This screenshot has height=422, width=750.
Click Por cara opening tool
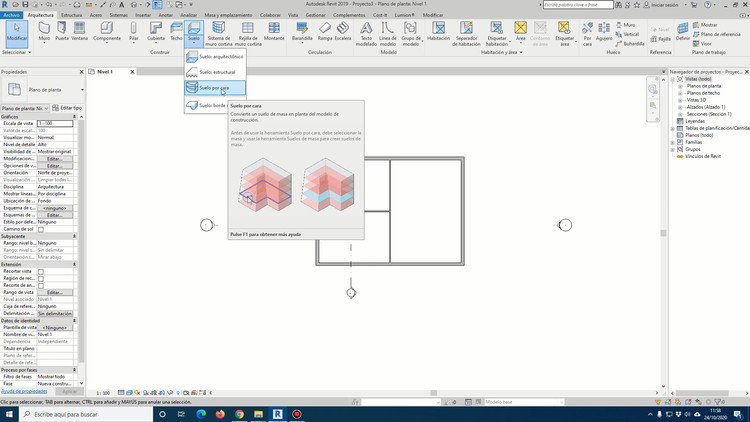[587, 33]
